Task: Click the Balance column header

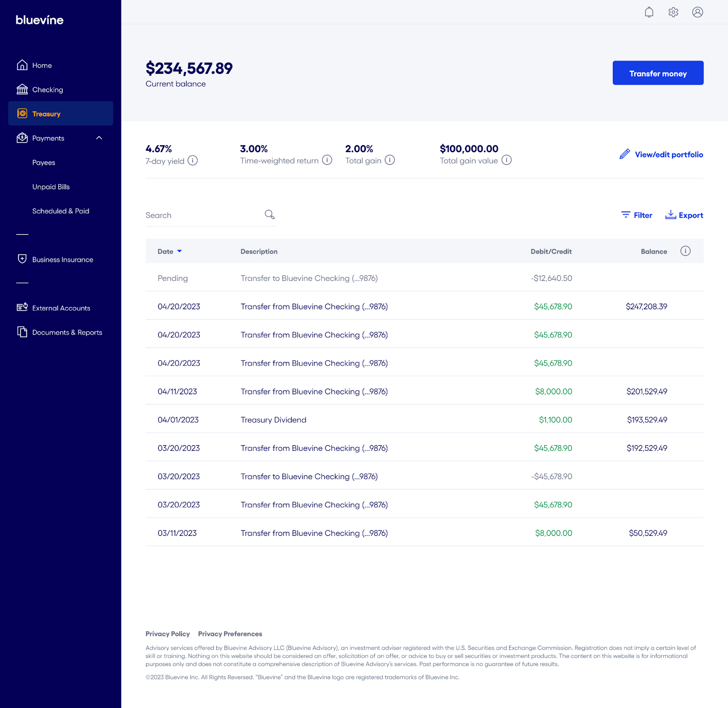Action: coord(654,251)
